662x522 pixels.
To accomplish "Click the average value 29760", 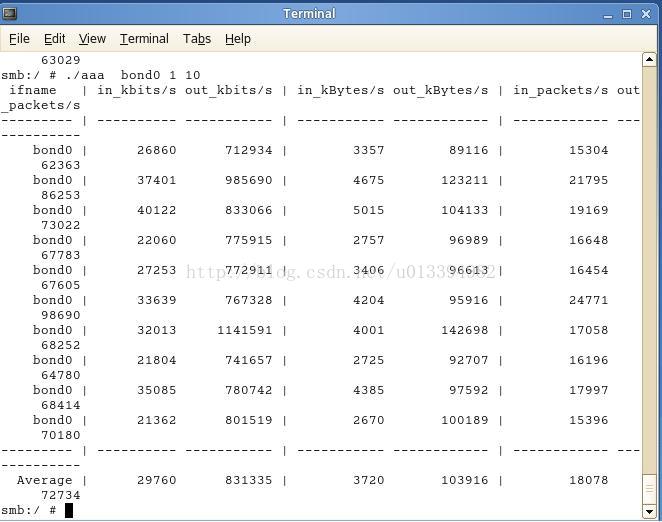I will click(x=156, y=480).
